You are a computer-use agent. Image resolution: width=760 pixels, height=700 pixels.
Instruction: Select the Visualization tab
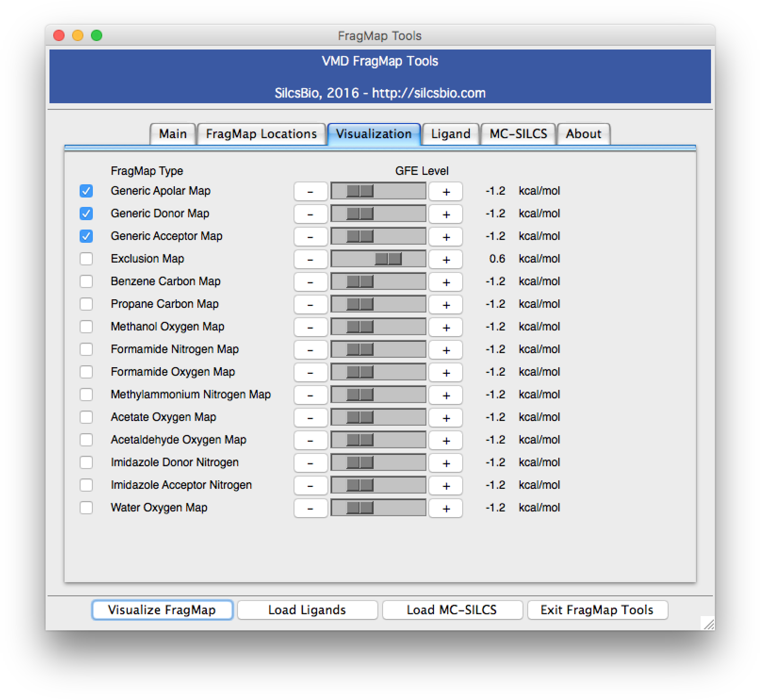(374, 134)
